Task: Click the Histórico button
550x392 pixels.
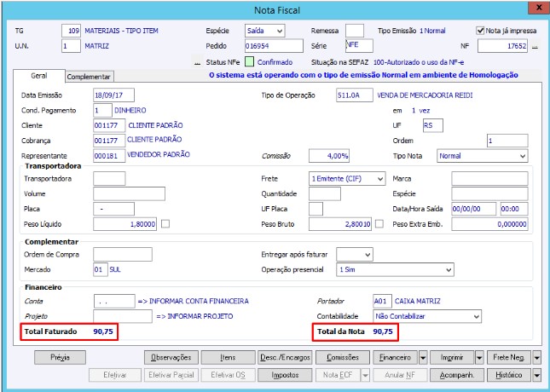Action: tap(509, 375)
